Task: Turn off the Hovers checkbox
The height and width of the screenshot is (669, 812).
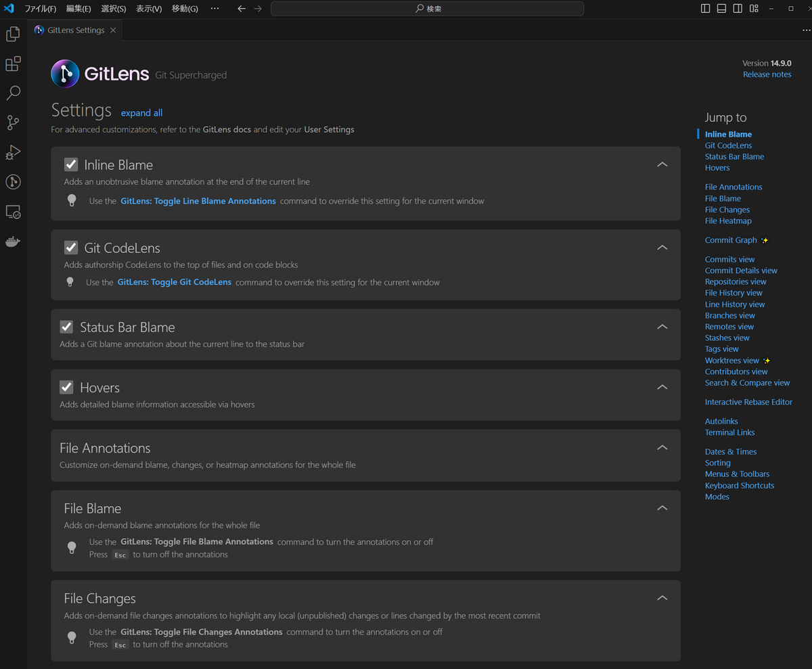Action: (x=66, y=387)
